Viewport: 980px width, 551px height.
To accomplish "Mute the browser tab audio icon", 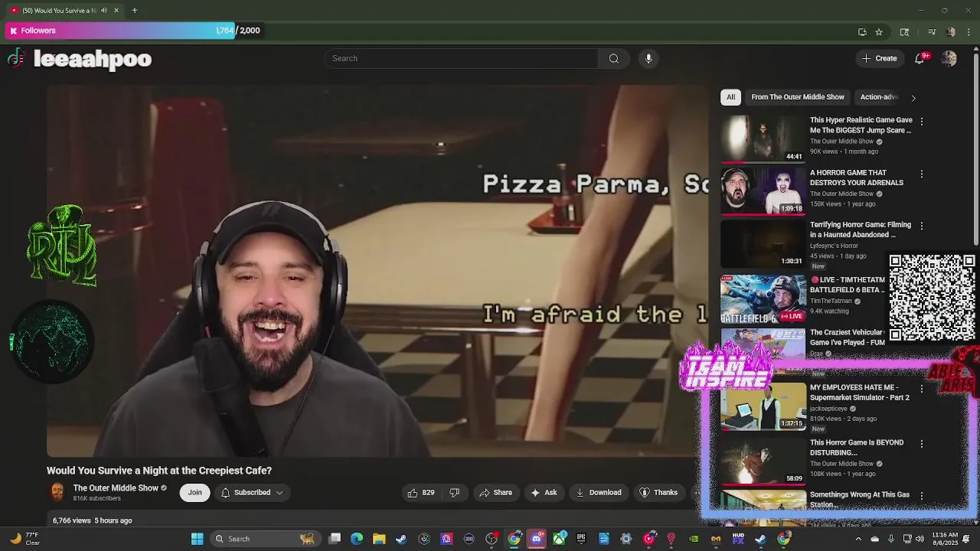I will tap(104, 10).
